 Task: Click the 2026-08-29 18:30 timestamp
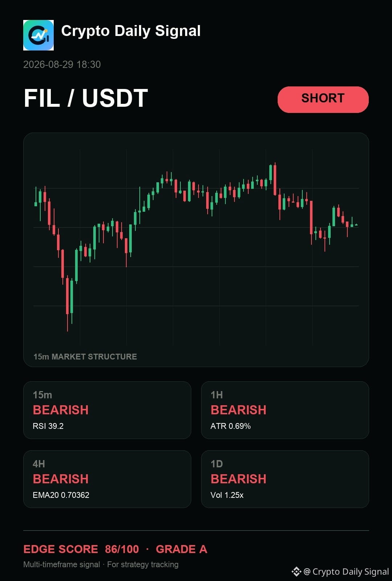pos(62,65)
